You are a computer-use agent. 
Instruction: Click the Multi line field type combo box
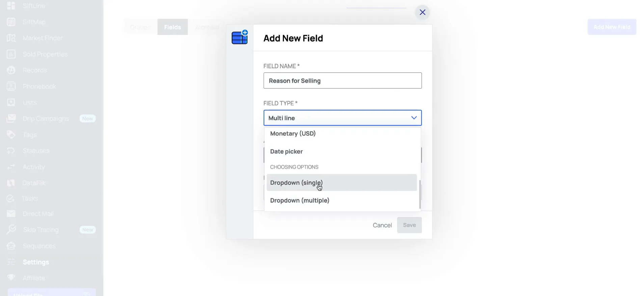[343, 118]
